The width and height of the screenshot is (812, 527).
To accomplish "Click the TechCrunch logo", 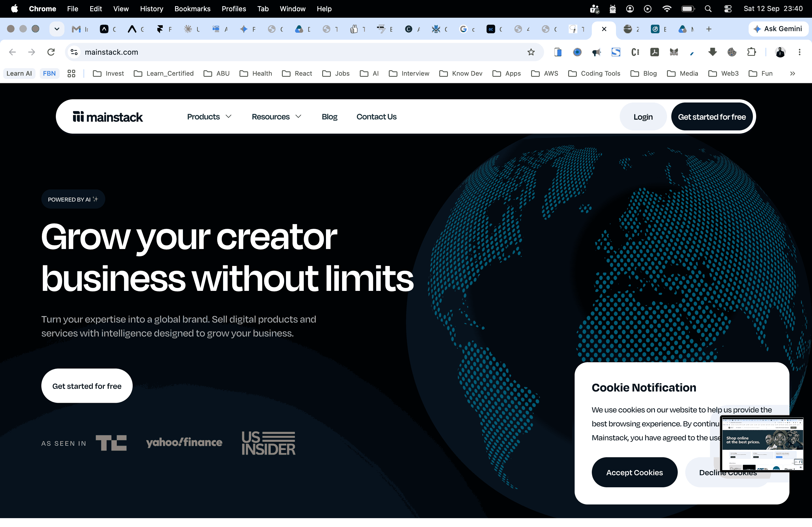I will 111,442.
